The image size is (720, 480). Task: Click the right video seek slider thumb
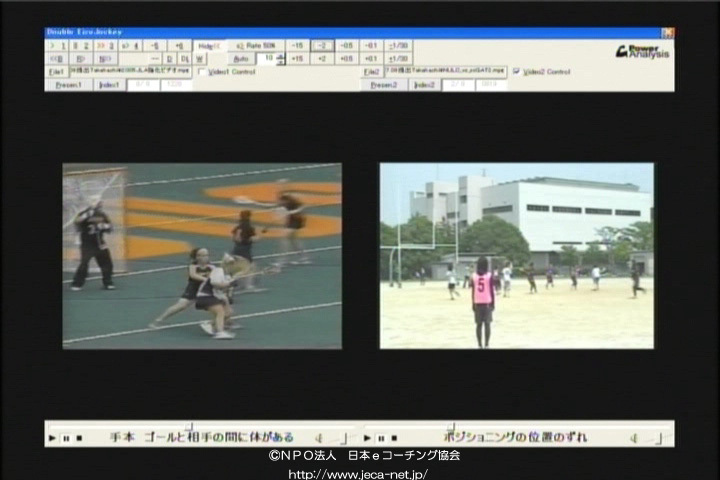point(451,427)
